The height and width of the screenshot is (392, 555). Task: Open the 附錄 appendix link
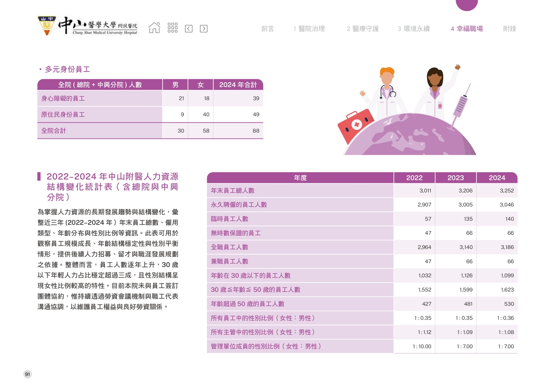509,29
